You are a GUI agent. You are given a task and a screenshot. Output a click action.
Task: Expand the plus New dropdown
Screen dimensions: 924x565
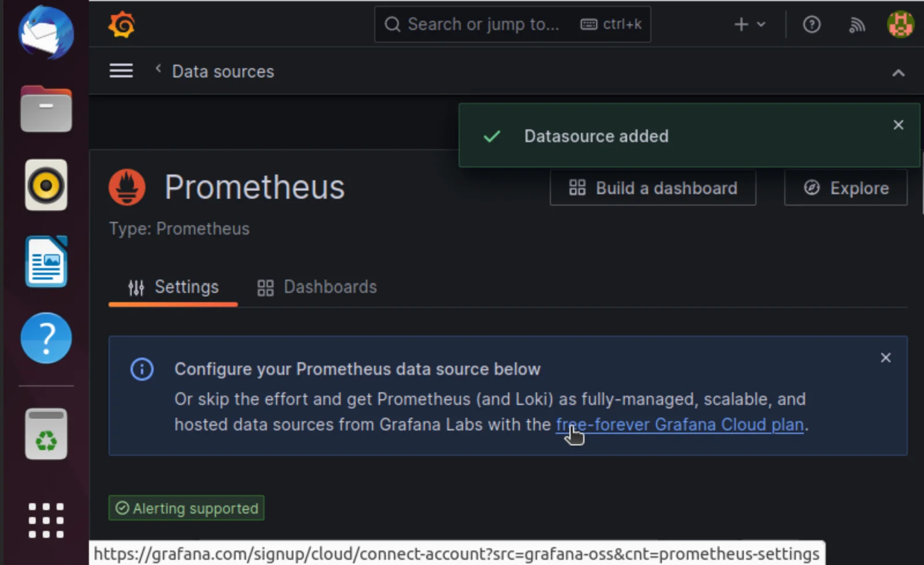(x=749, y=25)
